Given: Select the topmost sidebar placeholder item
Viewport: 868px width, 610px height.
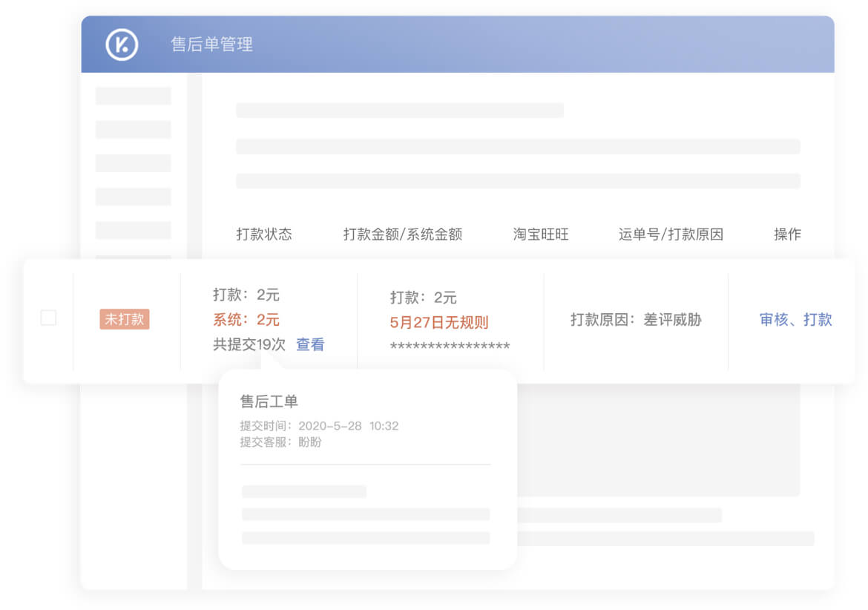Looking at the screenshot, I should (134, 96).
